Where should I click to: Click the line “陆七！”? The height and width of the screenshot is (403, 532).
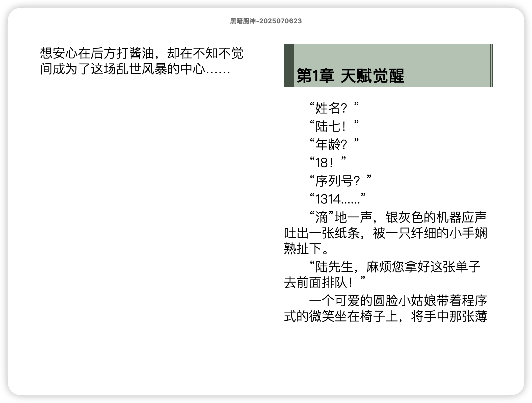click(x=334, y=127)
